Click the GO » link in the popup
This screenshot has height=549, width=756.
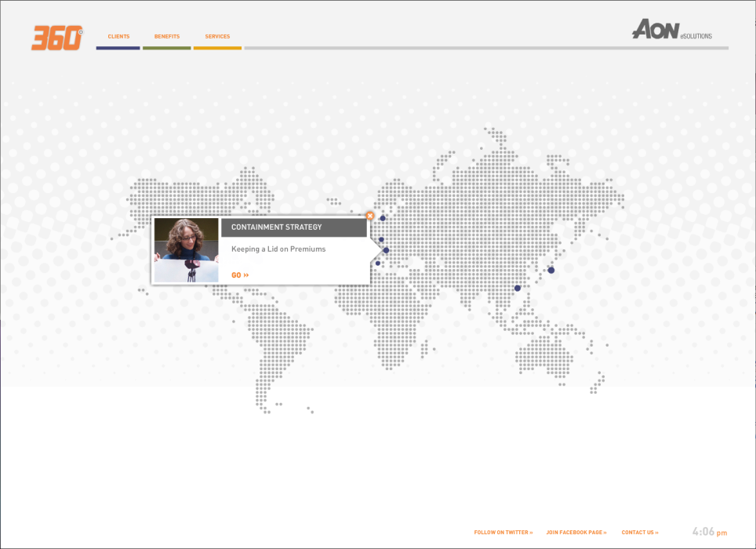(x=240, y=275)
